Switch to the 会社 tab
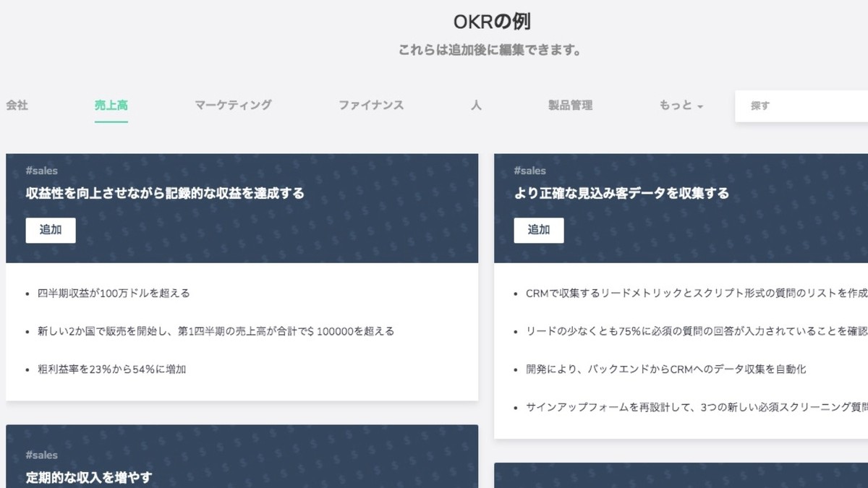 pos(17,105)
